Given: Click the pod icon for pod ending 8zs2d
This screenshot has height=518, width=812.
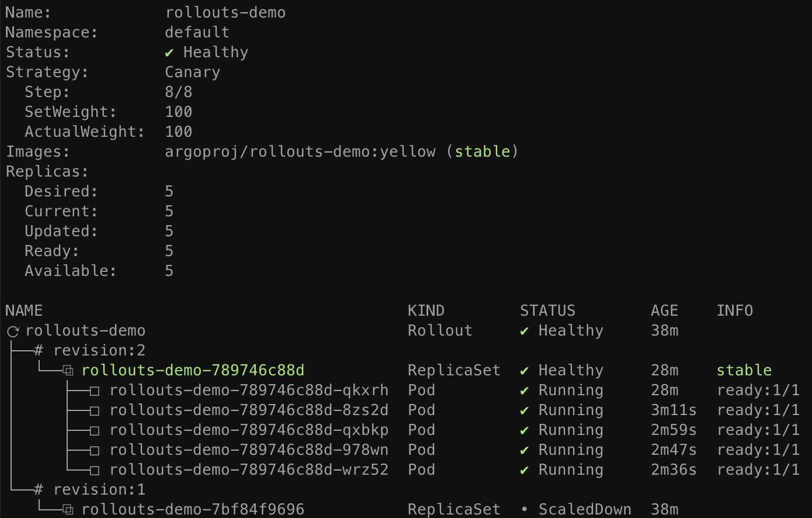Looking at the screenshot, I should [x=95, y=410].
